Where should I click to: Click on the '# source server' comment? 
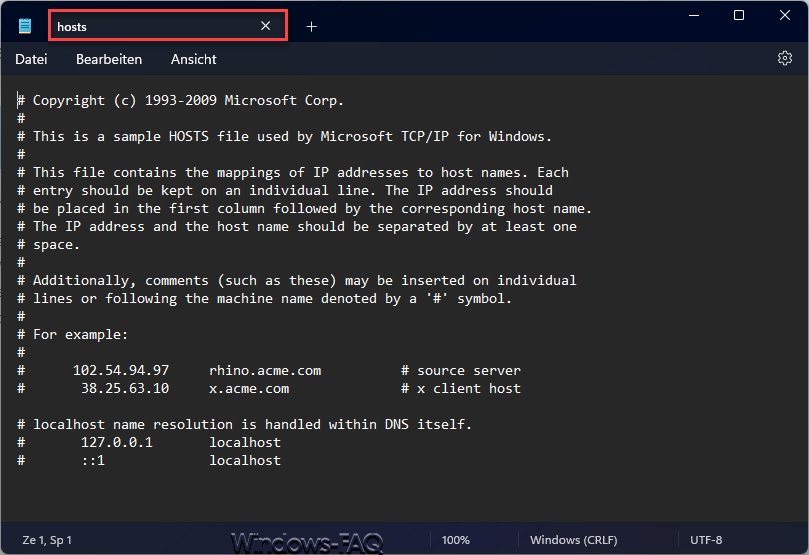coord(461,370)
